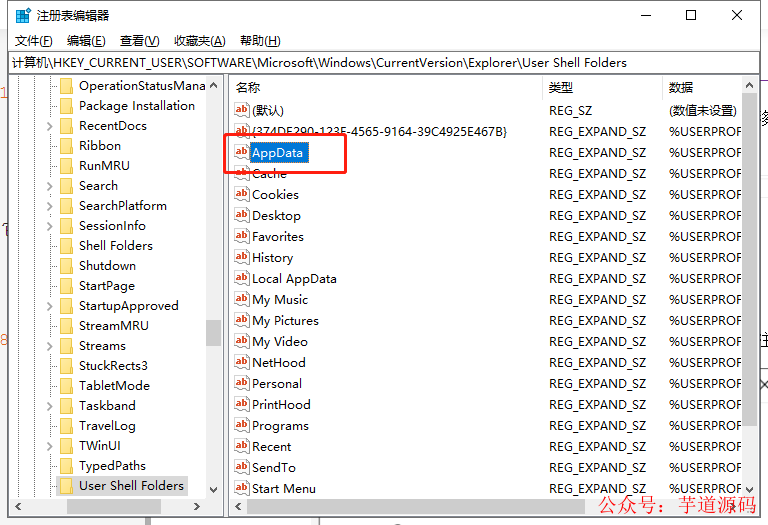Select the StartPage key
Image resolution: width=768 pixels, height=525 pixels.
(x=107, y=286)
